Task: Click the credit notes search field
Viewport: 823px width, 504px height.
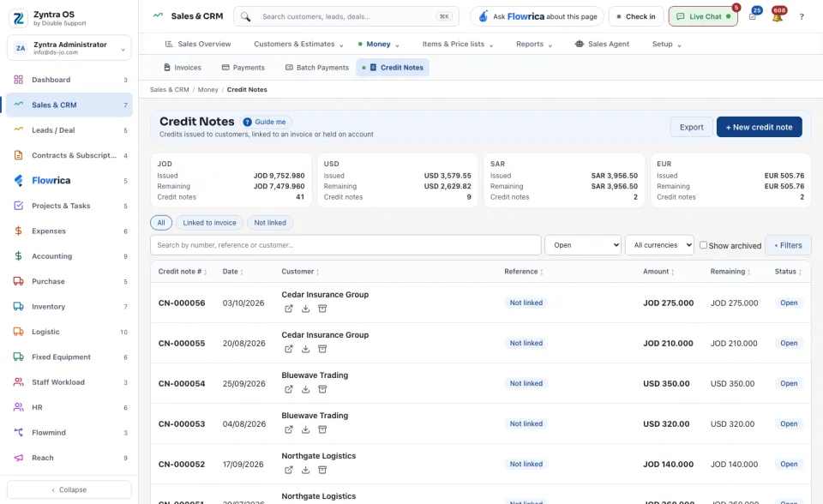Action: pyautogui.click(x=345, y=245)
